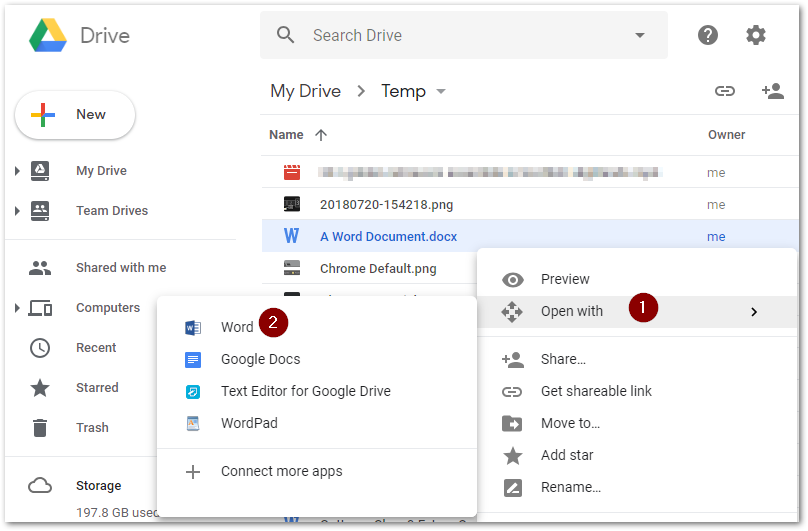
Task: Click Preview in the context menu
Action: click(x=565, y=279)
